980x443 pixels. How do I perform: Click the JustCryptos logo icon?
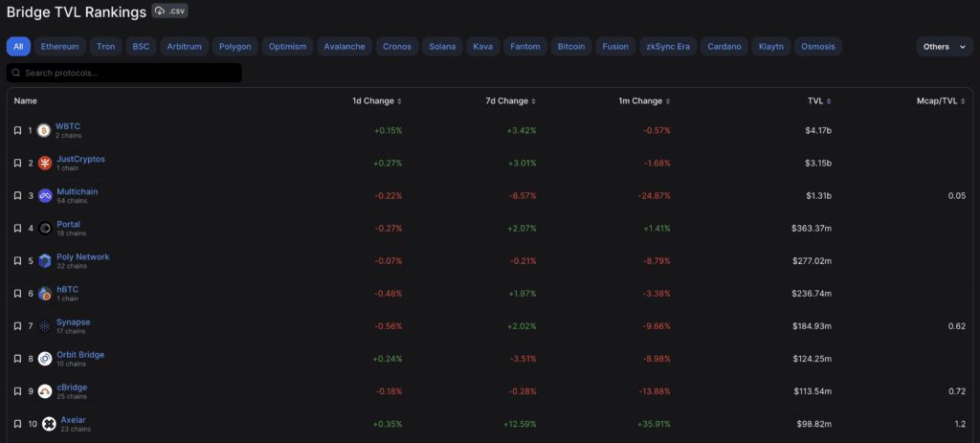pos(44,163)
